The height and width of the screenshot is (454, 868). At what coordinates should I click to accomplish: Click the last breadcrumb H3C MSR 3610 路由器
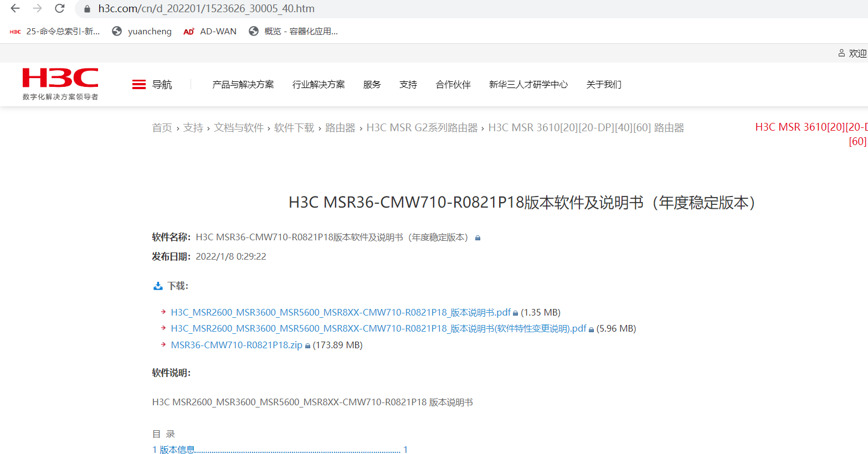pos(586,128)
